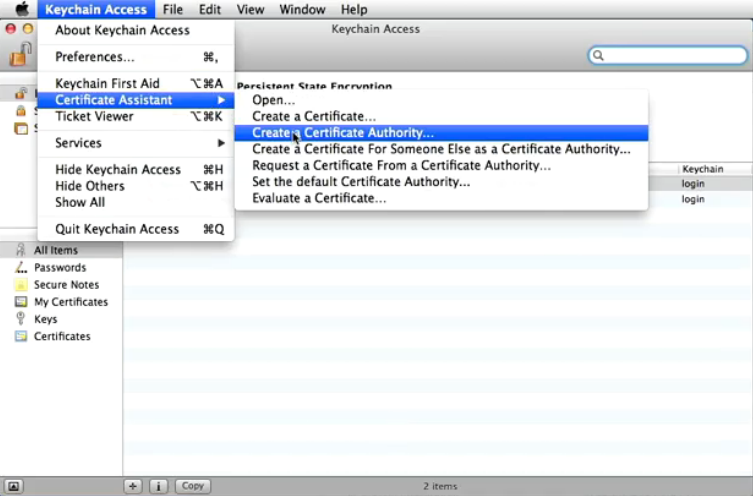Viewport: 753px width, 496px height.
Task: Select Set the default Certificate Authority...
Action: pyautogui.click(x=441, y=182)
